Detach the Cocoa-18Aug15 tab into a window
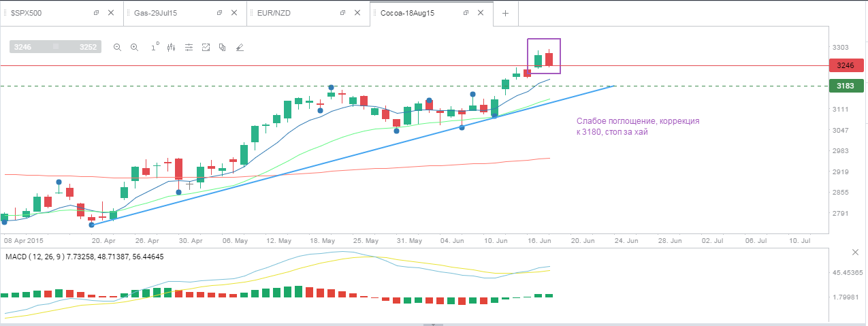The width and height of the screenshot is (868, 326). pos(466,13)
